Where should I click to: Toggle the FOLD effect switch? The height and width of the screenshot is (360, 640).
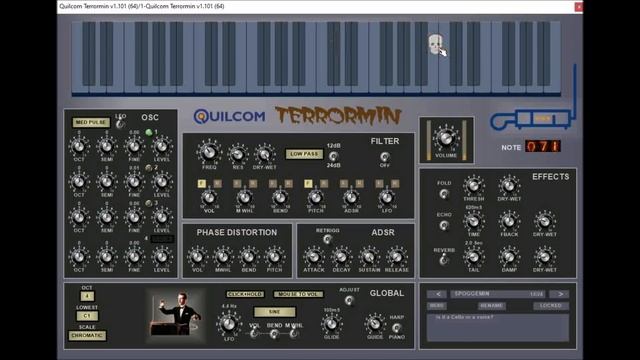coord(444,193)
